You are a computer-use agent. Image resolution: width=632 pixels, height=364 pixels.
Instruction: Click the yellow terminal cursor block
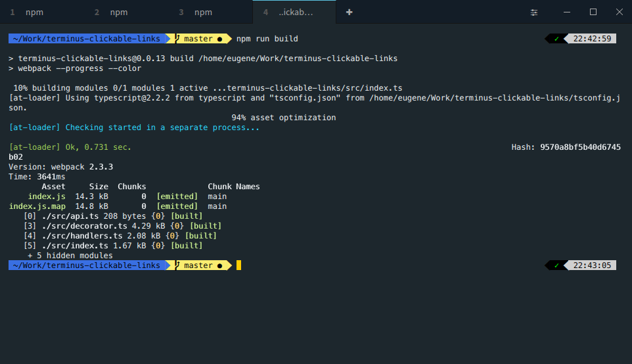pos(238,265)
